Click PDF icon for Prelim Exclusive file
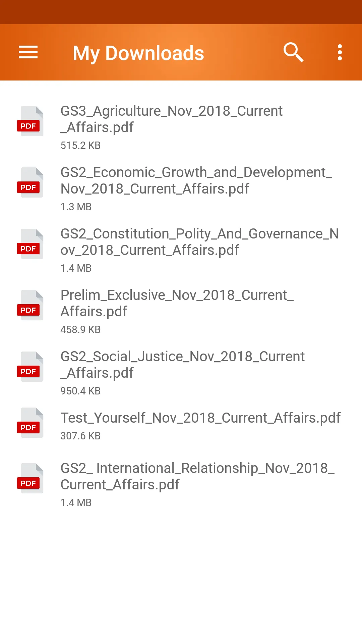Image resolution: width=362 pixels, height=644 pixels. (x=30, y=305)
